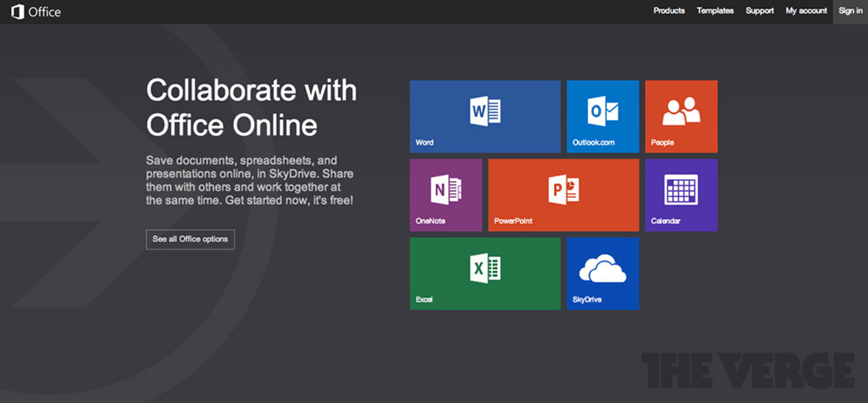Open the Word app tile
The width and height of the screenshot is (868, 403).
tap(484, 115)
